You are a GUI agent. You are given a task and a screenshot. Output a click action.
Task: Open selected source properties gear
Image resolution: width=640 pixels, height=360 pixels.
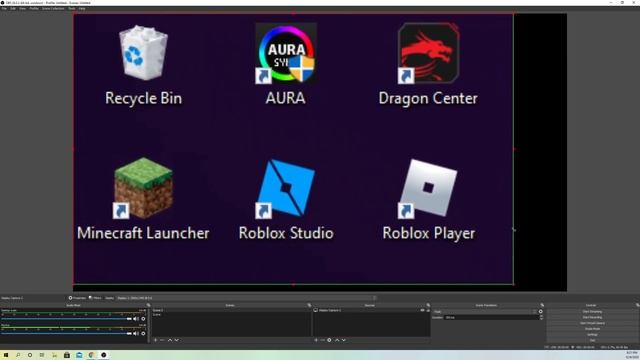329,340
